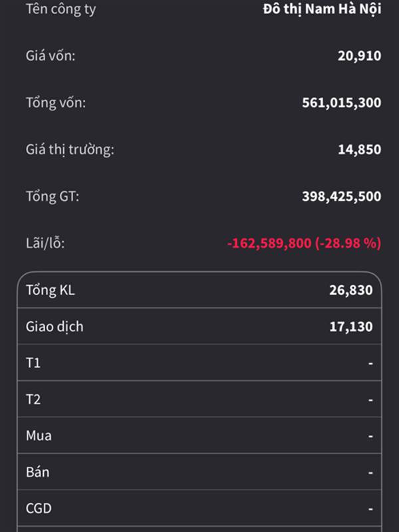Tap the company name Đô thị Nam Hà Nội

click(321, 10)
